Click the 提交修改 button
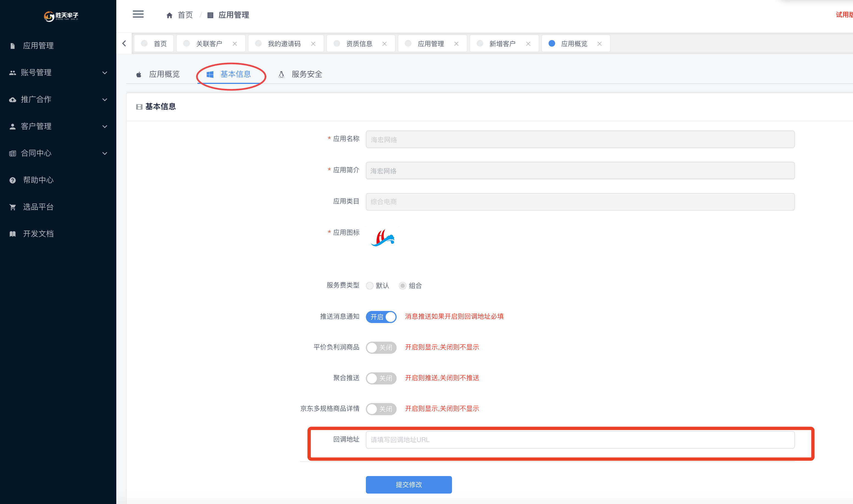The height and width of the screenshot is (504, 853). (x=409, y=485)
